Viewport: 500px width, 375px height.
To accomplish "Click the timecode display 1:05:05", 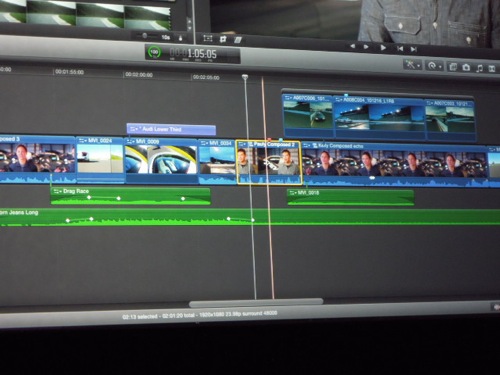I will point(193,54).
